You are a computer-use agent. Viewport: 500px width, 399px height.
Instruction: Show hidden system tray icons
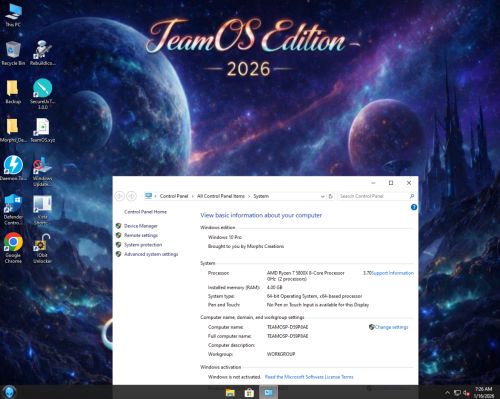tap(447, 393)
